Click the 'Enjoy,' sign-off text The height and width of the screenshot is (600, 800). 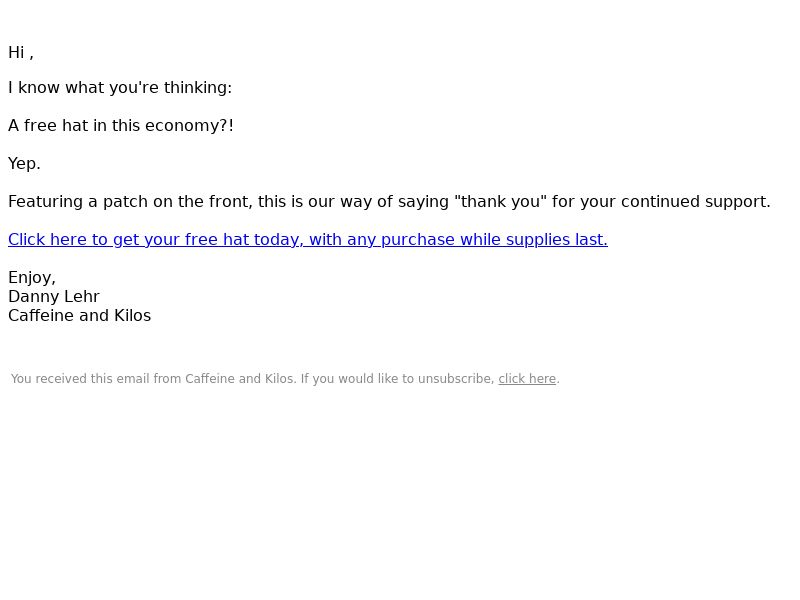pos(32,278)
